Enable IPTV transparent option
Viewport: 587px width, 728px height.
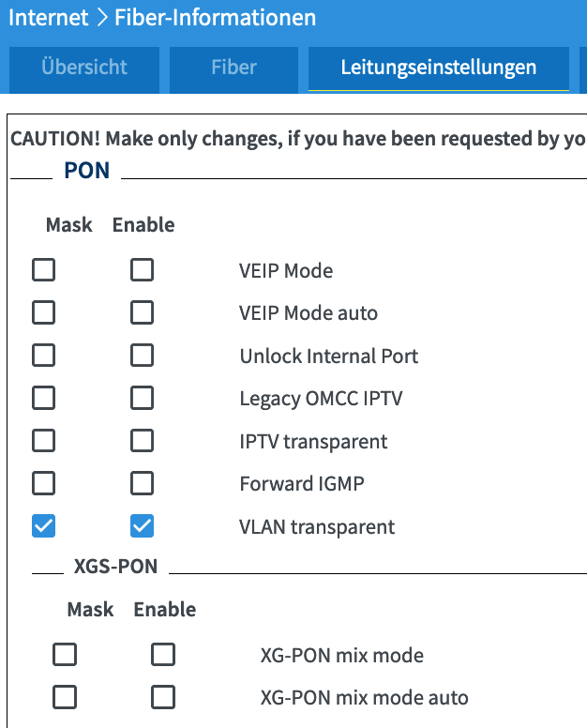(x=142, y=441)
